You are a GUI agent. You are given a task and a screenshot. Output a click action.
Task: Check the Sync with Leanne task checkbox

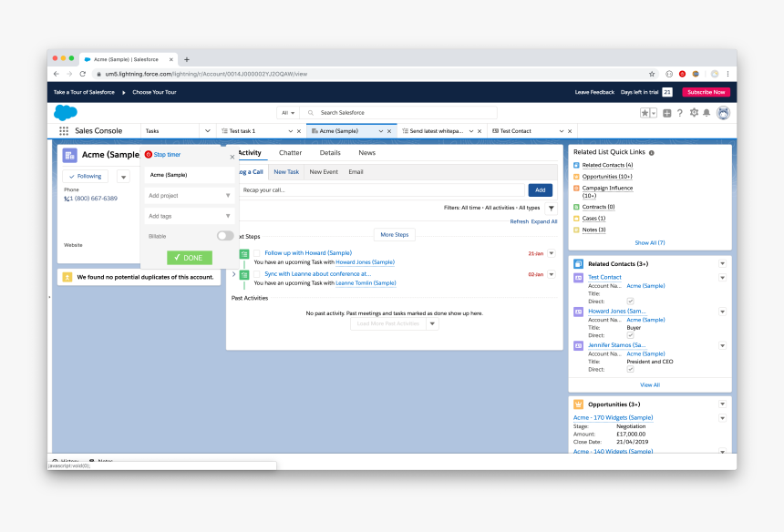point(256,274)
